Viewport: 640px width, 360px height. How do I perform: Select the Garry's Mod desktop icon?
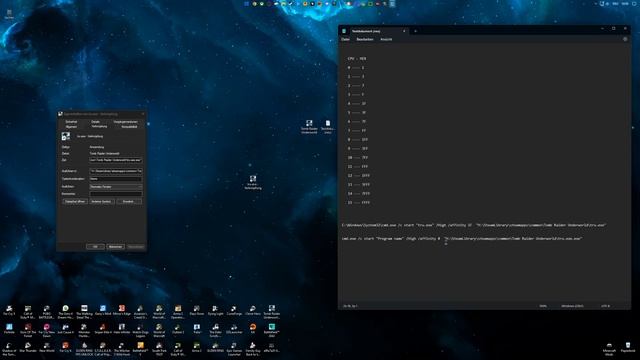point(103,311)
